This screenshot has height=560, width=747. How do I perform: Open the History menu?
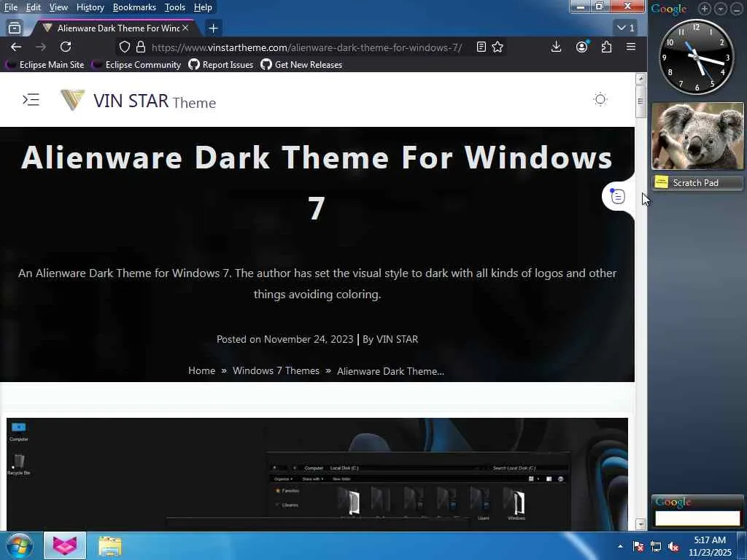pos(90,7)
